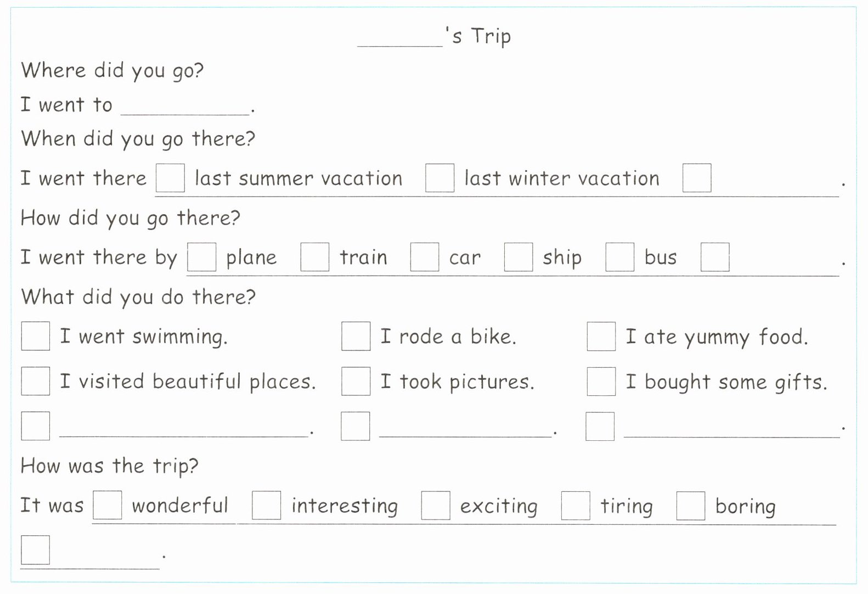Screen dimensions: 868x594
Task: Click the blank after 'I went to'
Action: click(185, 107)
